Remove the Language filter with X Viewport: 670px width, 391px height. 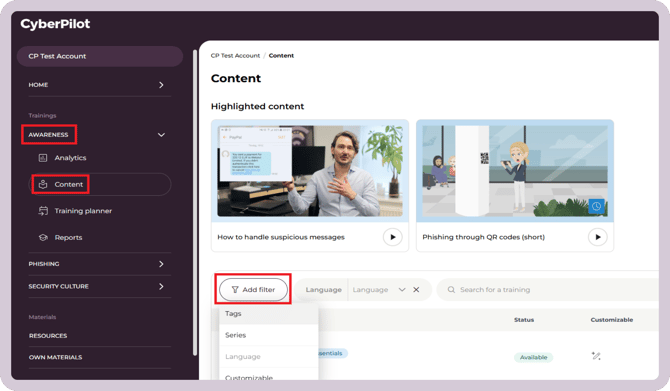(416, 290)
